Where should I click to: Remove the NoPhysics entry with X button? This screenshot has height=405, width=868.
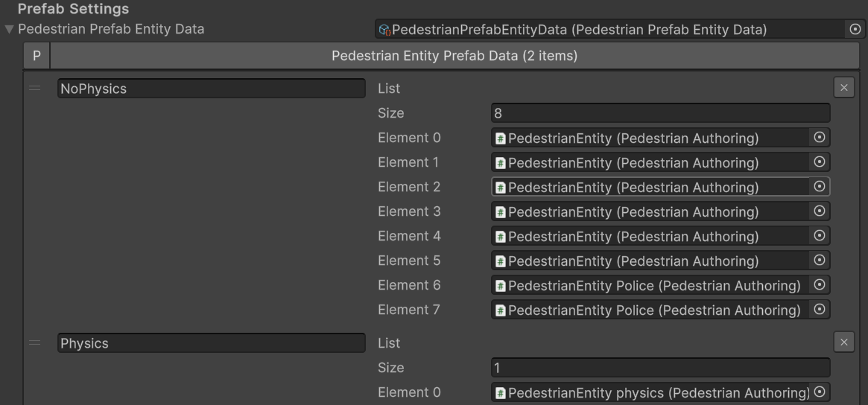(x=843, y=87)
